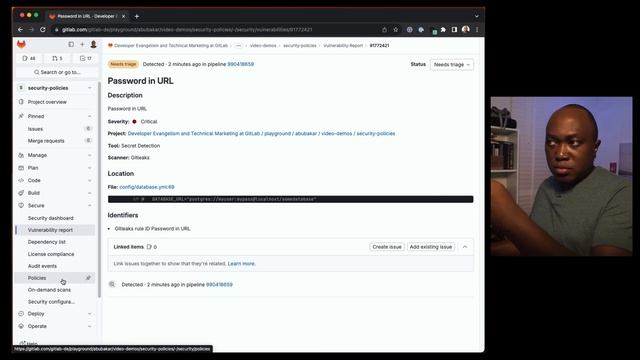This screenshot has width=640, height=360.
Task: Open Vulnerability Report breadcrumb
Action: [x=343, y=46]
